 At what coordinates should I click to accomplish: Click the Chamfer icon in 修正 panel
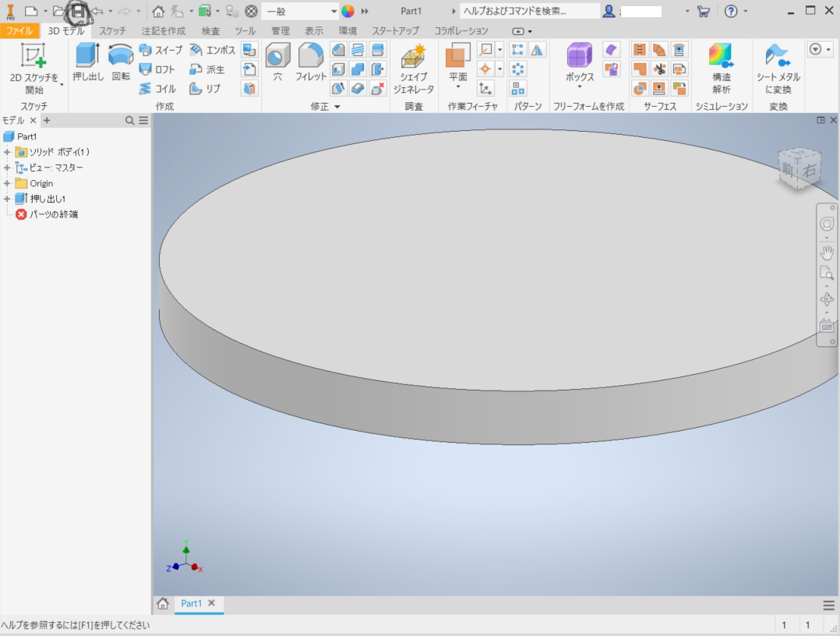coord(338,50)
